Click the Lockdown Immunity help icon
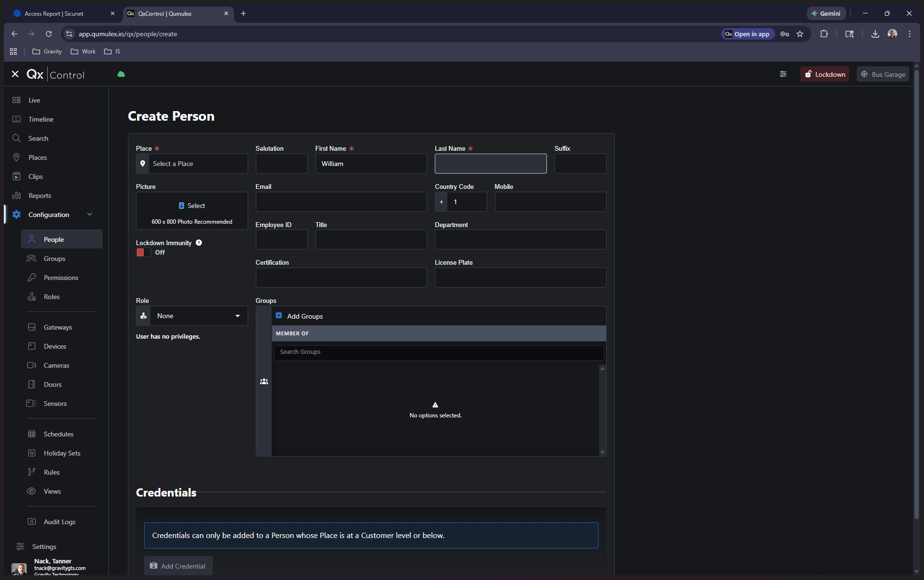Screen dimensions: 924x580 click(199, 243)
